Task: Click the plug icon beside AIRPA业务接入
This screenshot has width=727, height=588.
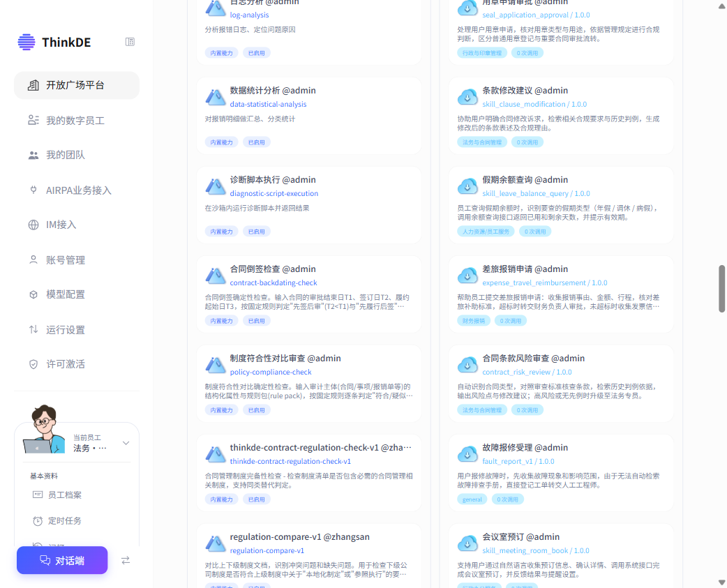Action: [x=33, y=190]
